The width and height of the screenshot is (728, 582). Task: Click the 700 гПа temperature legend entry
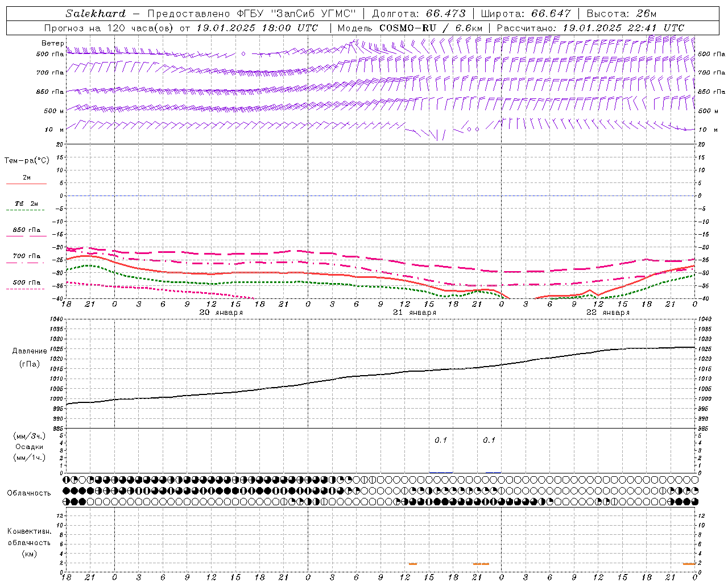[26, 258]
